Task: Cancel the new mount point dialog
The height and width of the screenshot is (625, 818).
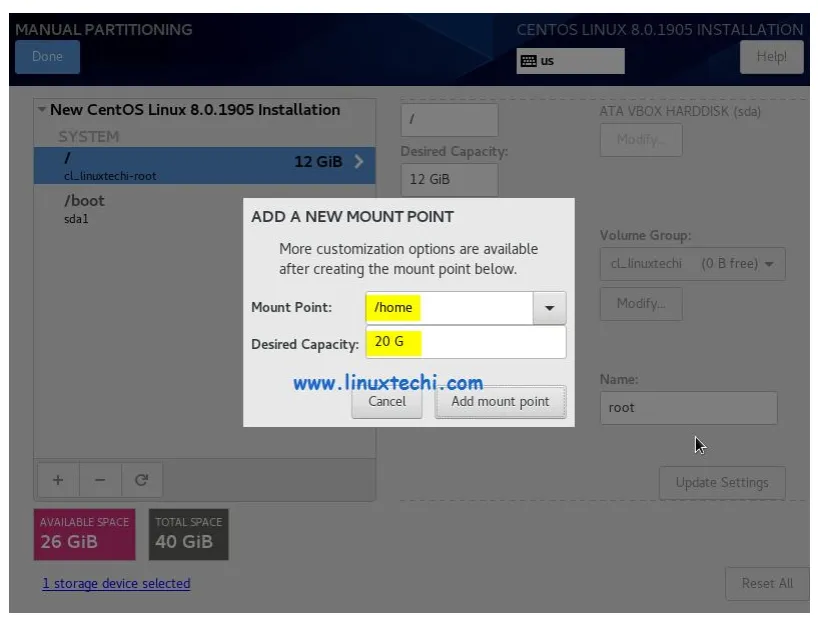Action: tap(387, 402)
